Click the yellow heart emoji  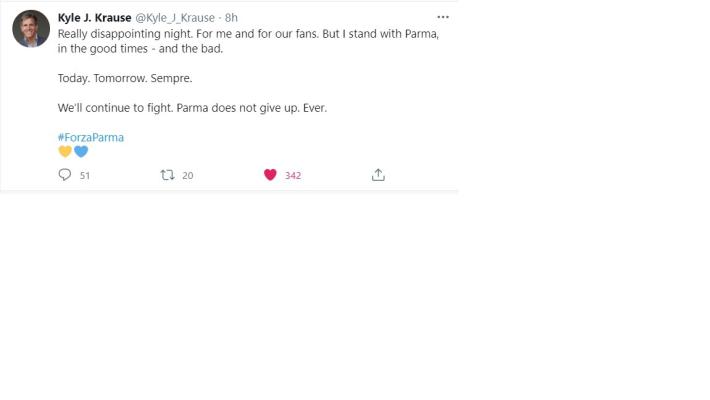tap(65, 152)
